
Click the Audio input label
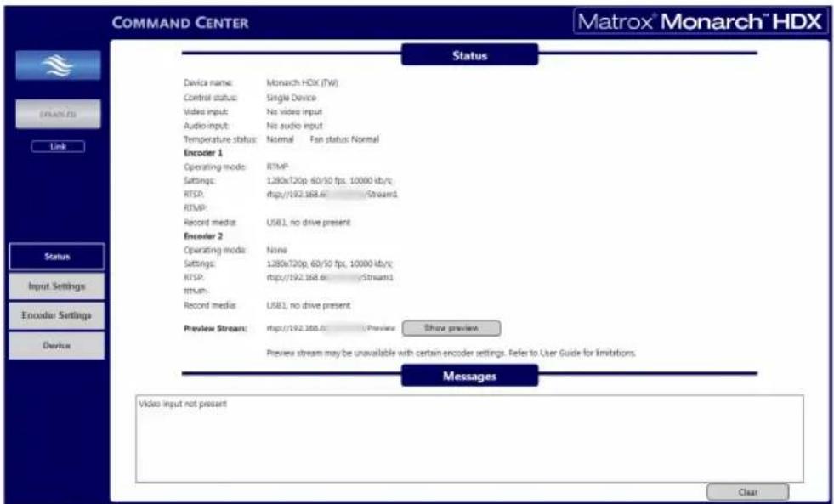[206, 126]
